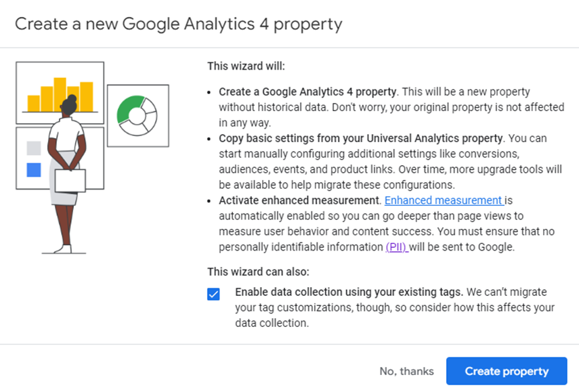579x392 pixels.
Task: Dismiss the wizard with No, thanks
Action: pyautogui.click(x=406, y=371)
